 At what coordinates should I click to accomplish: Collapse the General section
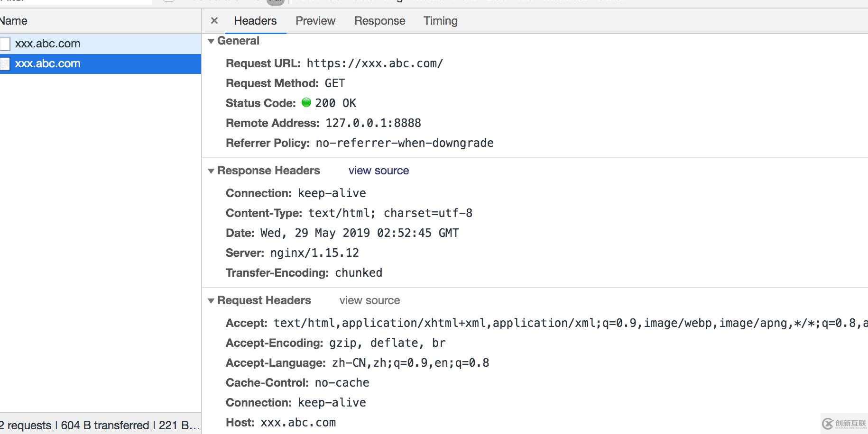point(211,41)
